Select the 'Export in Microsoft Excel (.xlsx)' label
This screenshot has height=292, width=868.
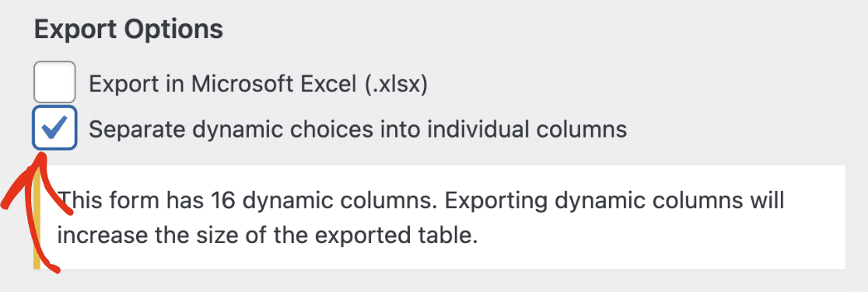tap(258, 84)
